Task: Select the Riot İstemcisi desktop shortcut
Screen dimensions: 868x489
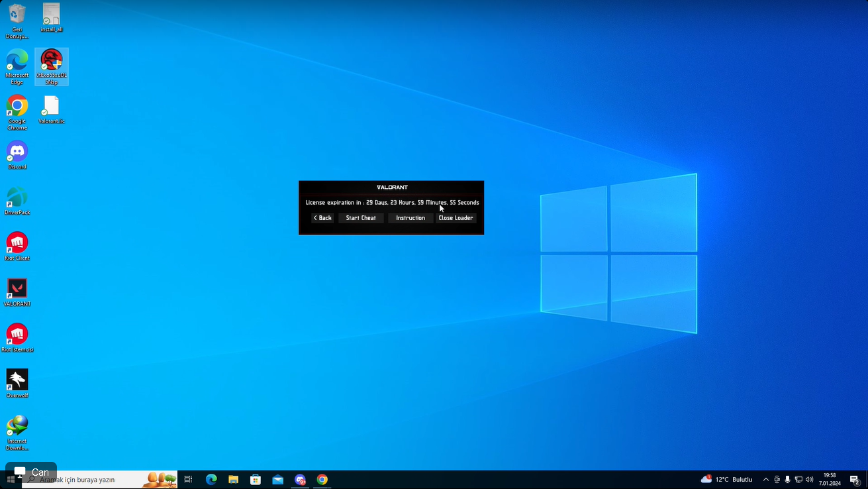Action: point(17,338)
